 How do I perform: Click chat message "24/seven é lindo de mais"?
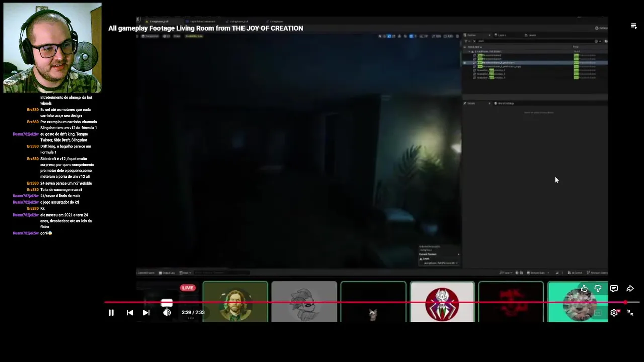(60, 196)
